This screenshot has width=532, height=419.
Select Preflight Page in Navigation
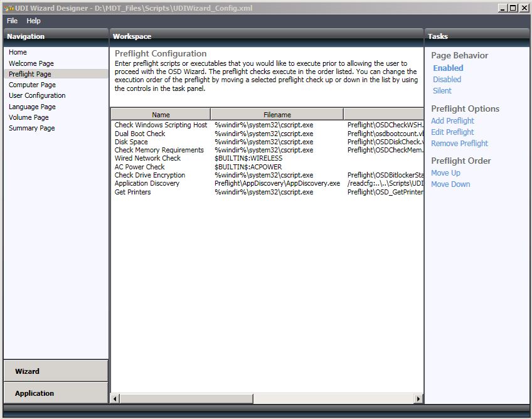(56, 74)
